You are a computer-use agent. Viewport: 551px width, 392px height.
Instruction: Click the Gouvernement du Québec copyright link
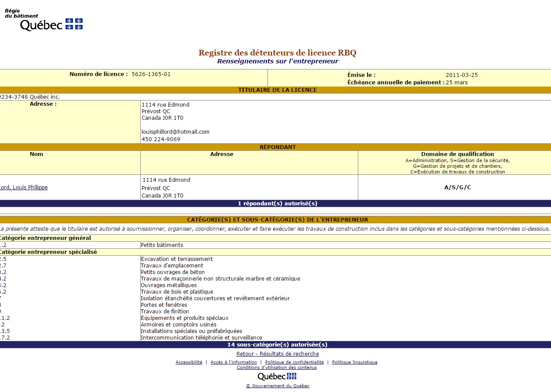pos(277,386)
